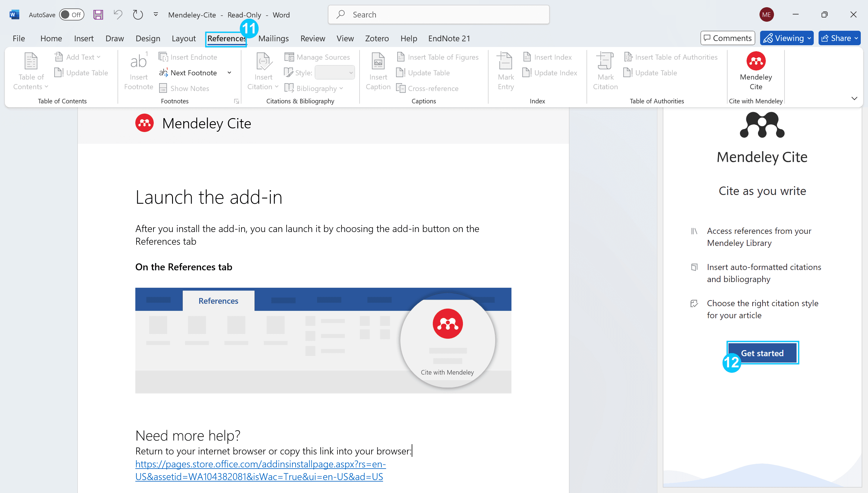This screenshot has width=868, height=493.
Task: Click Insert Table of Figures
Action: pos(437,57)
